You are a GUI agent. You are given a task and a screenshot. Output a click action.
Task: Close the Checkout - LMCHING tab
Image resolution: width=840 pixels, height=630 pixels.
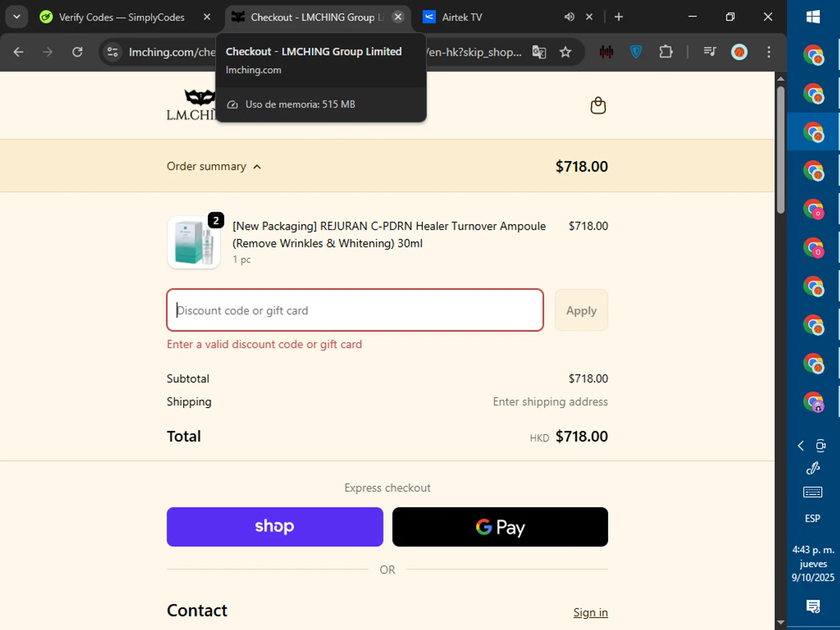click(398, 17)
